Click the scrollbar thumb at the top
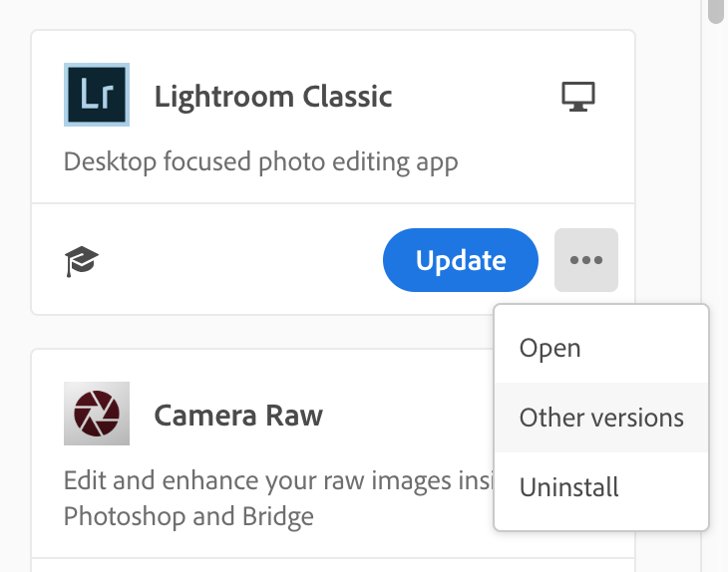The width and height of the screenshot is (728, 572). tap(714, 10)
